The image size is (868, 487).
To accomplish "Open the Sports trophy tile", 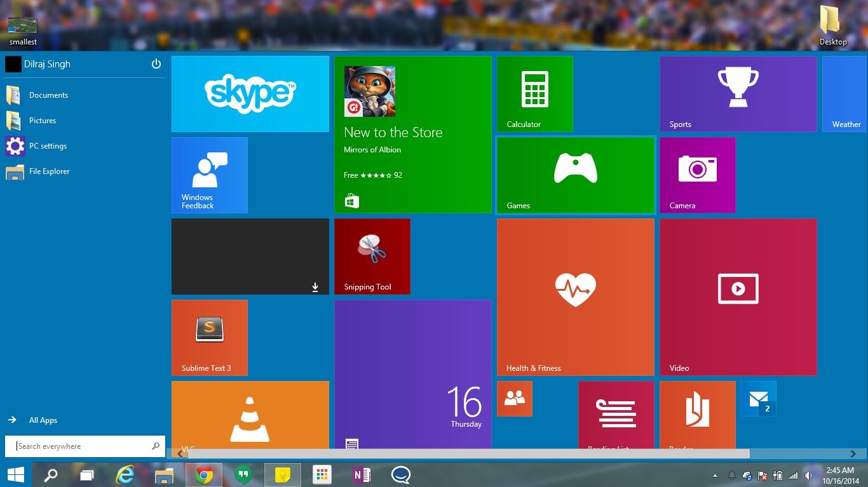I will coord(738,94).
